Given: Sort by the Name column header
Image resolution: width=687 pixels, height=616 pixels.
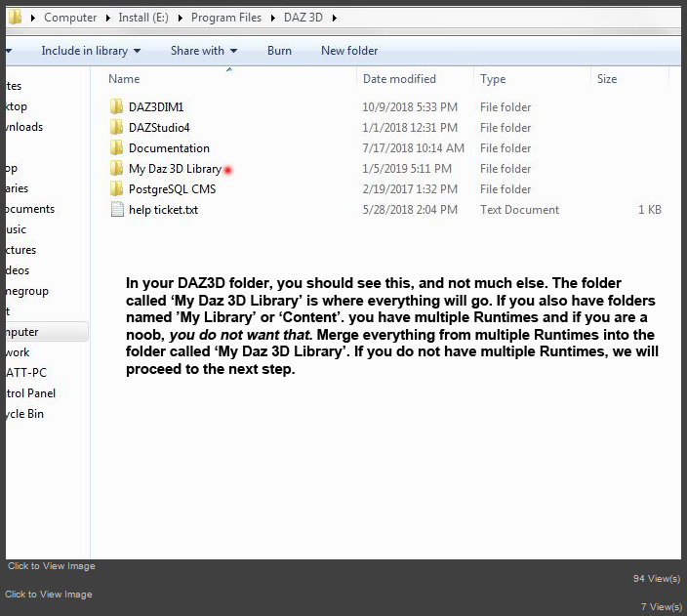Looking at the screenshot, I should pyautogui.click(x=124, y=79).
